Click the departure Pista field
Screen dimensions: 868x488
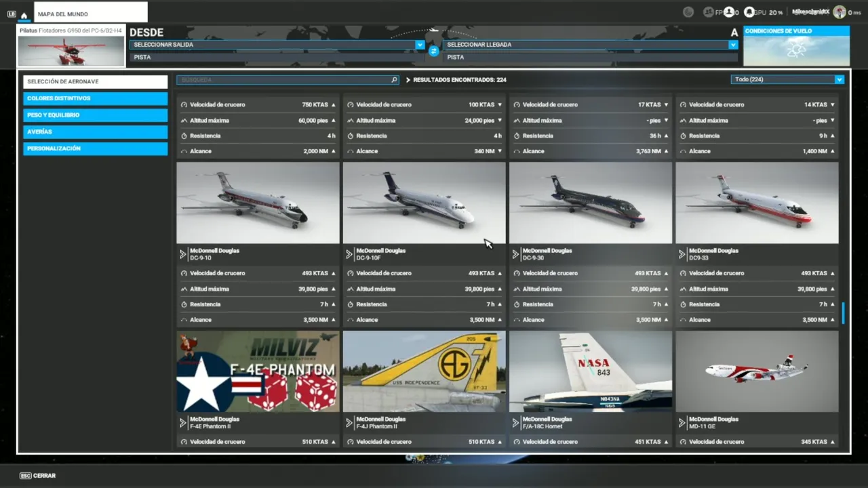coord(277,58)
